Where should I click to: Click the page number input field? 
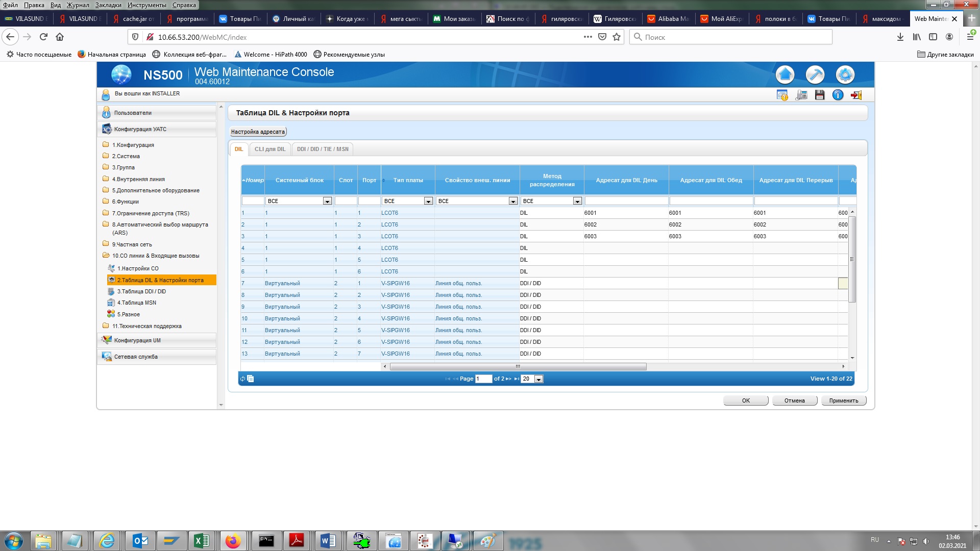coord(483,379)
